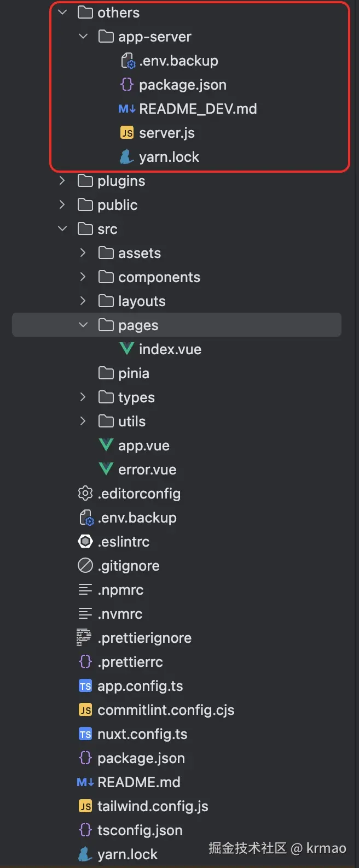Click the TS icon next to nuxt.config.ts
Screen dimensions: 359x868
click(x=85, y=734)
